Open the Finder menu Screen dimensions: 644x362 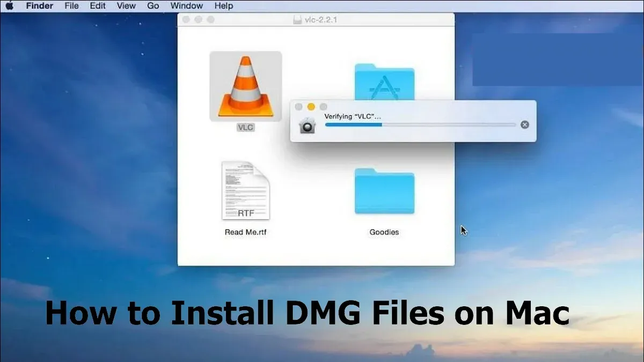(x=40, y=6)
